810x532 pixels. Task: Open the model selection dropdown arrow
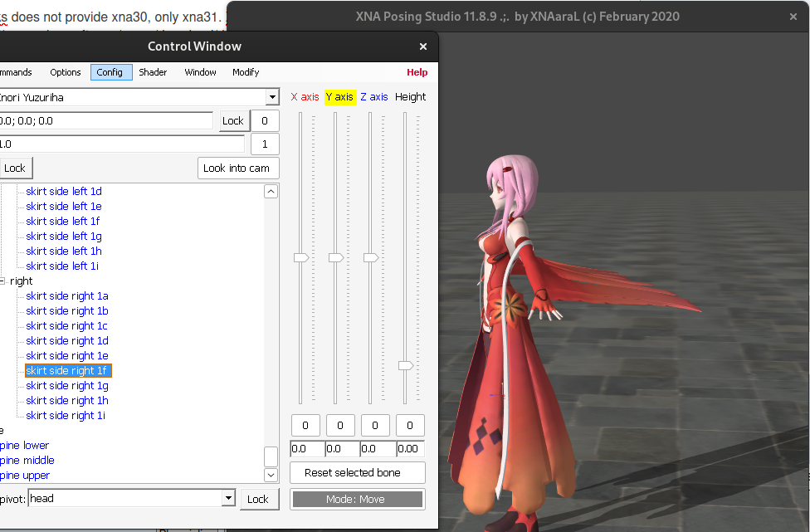pos(272,97)
